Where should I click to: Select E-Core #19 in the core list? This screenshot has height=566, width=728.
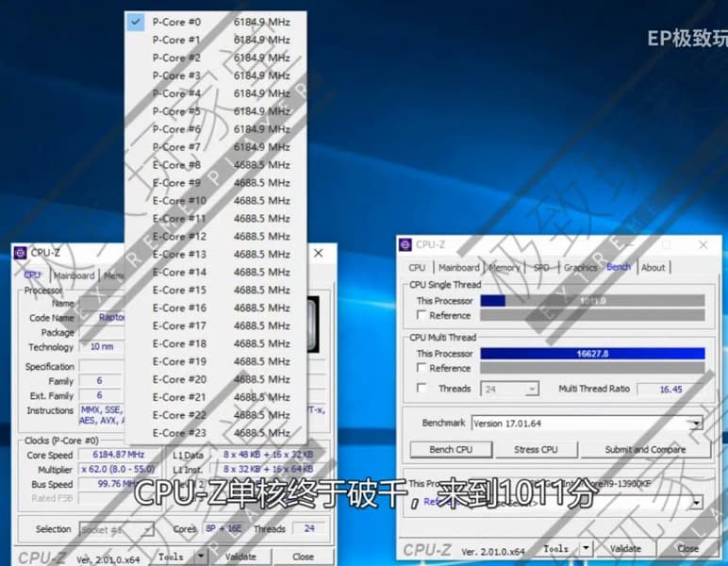tap(215, 361)
